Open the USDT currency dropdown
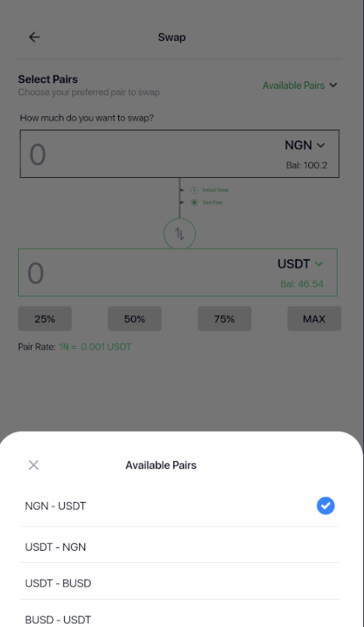 point(300,264)
